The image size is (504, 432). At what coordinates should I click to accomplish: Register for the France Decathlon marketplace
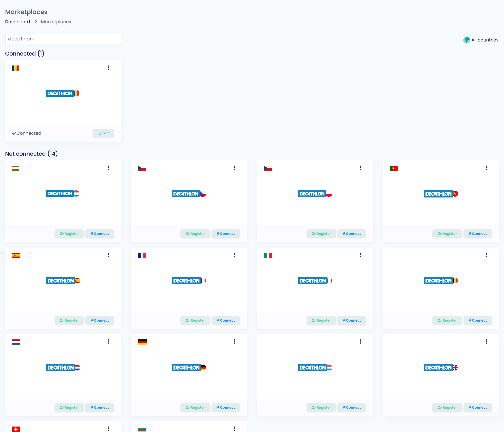point(195,320)
